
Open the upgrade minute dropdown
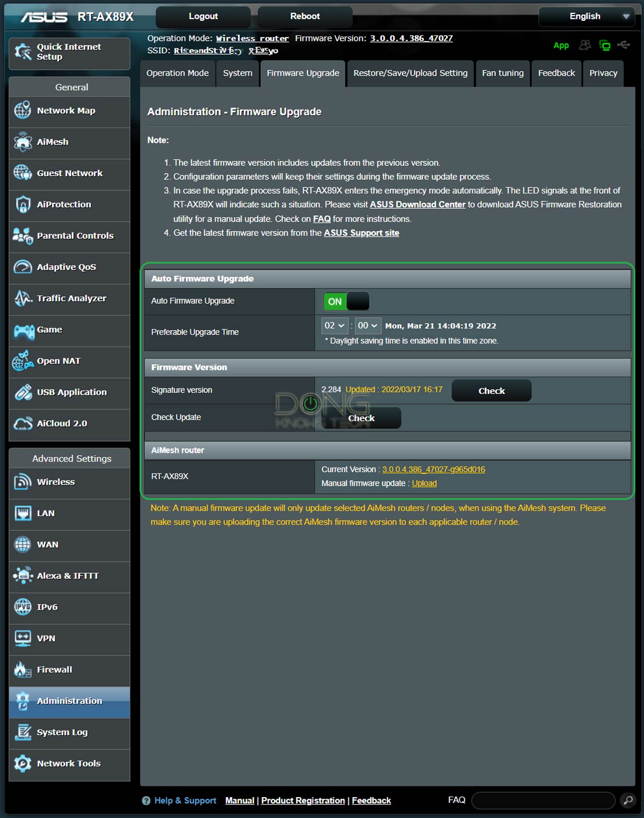[x=368, y=326]
